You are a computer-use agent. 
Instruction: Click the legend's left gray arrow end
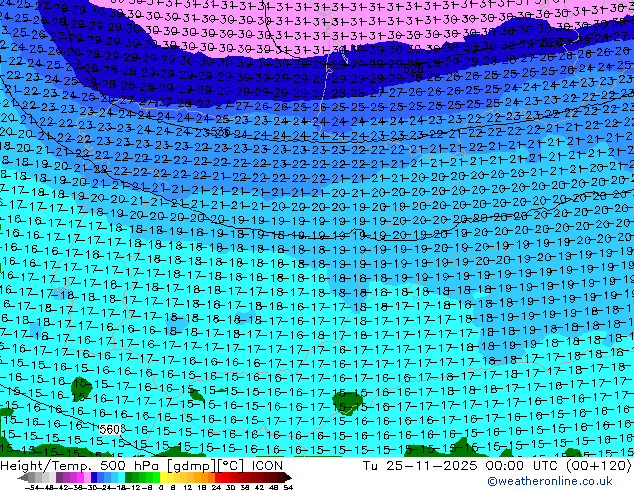pyautogui.click(x=23, y=477)
